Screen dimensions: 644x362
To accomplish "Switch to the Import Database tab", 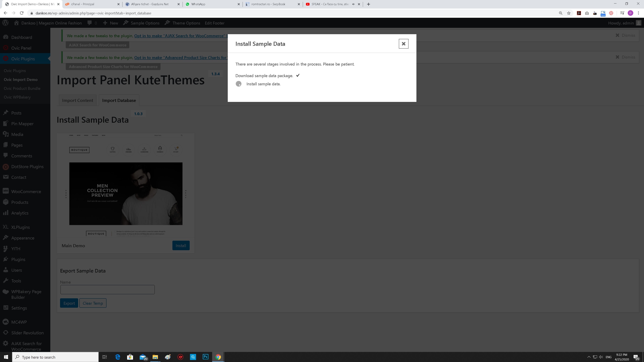I will point(119,100).
